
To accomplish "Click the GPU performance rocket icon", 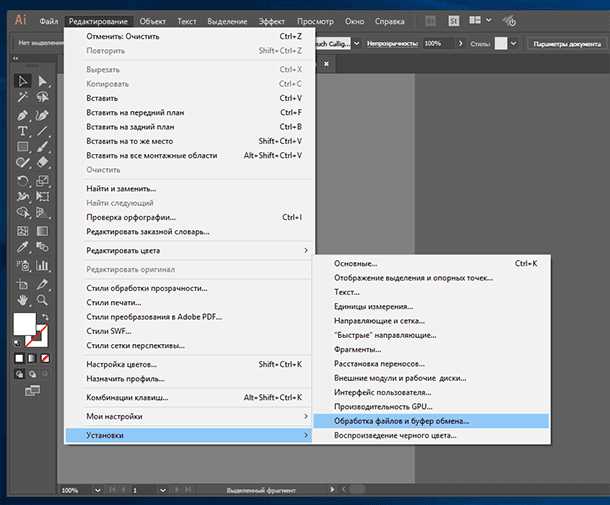I will click(509, 21).
